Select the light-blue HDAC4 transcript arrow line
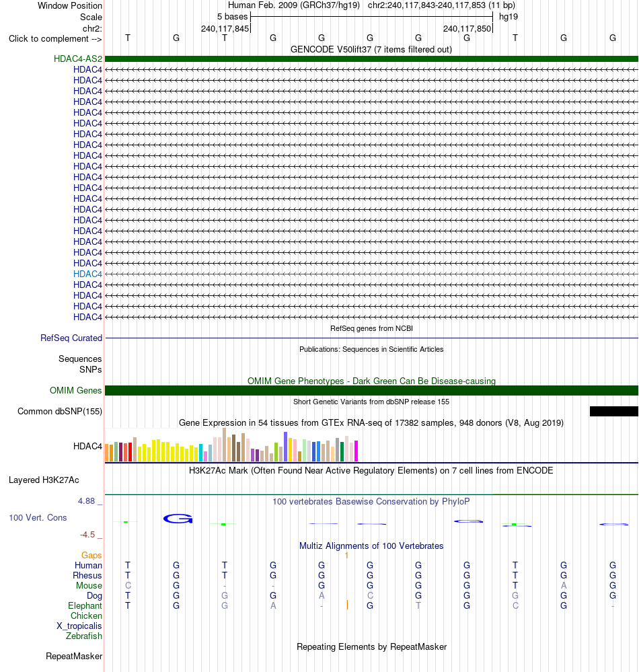 pyautogui.click(x=371, y=274)
